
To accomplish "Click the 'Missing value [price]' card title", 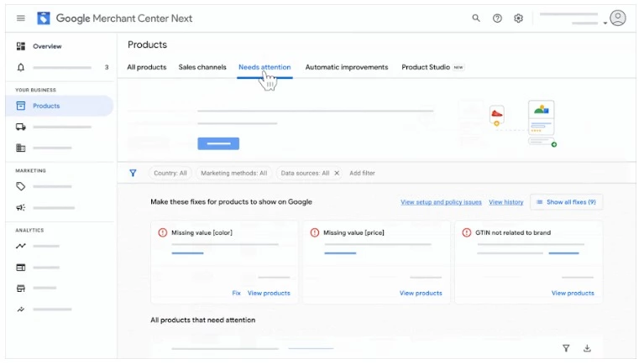I will coord(353,232).
